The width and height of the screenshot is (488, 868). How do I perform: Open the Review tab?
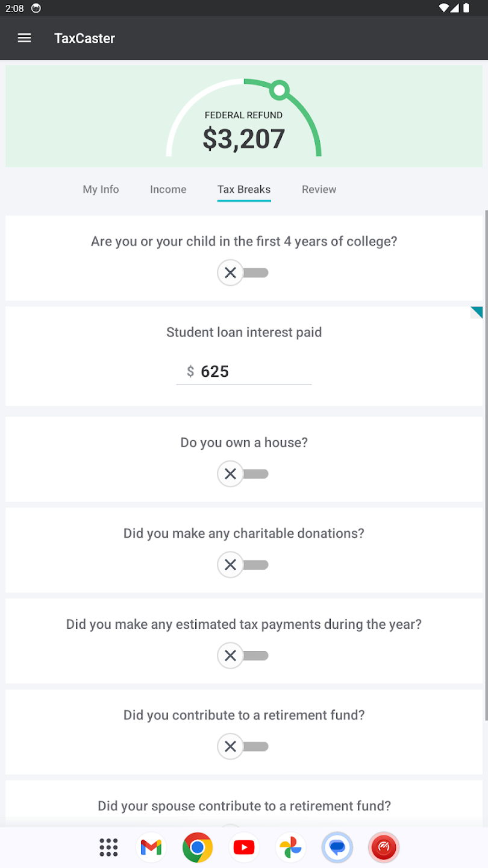click(319, 189)
